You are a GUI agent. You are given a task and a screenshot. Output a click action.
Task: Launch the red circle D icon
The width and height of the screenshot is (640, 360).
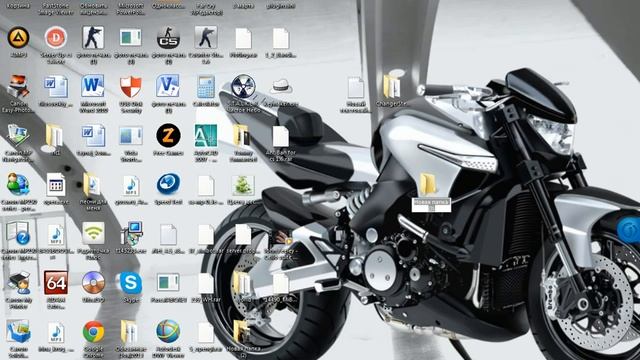[x=56, y=38]
